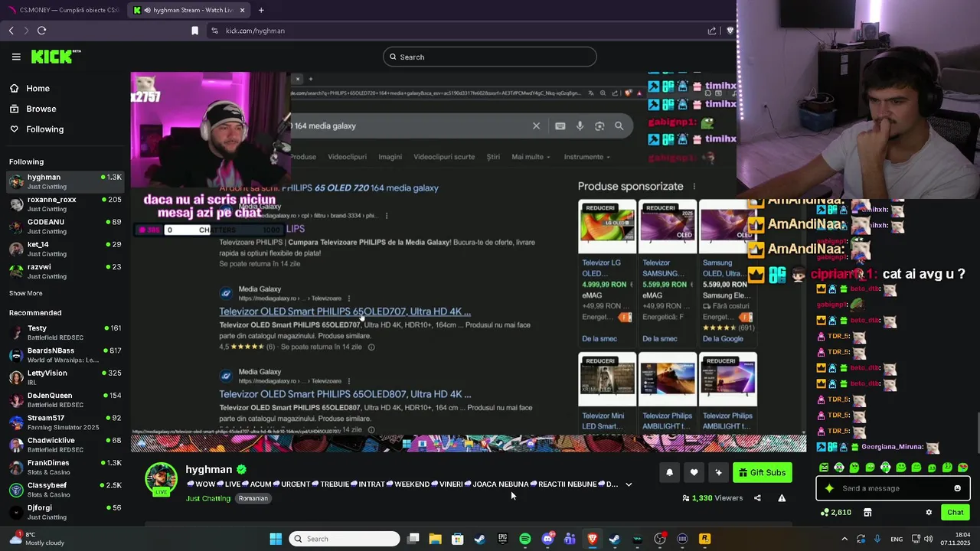Open Epic Games Launcher from taskbar
This screenshot has height=551, width=980.
[502, 539]
